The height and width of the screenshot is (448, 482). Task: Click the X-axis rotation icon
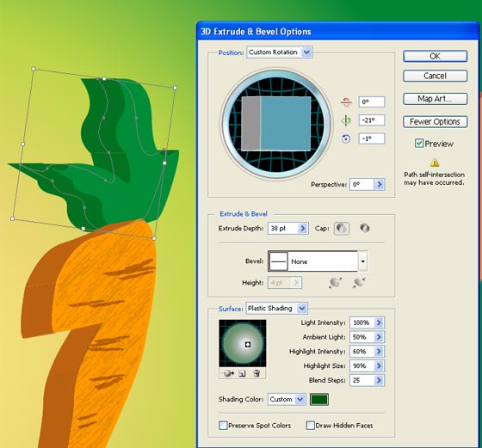coord(346,102)
